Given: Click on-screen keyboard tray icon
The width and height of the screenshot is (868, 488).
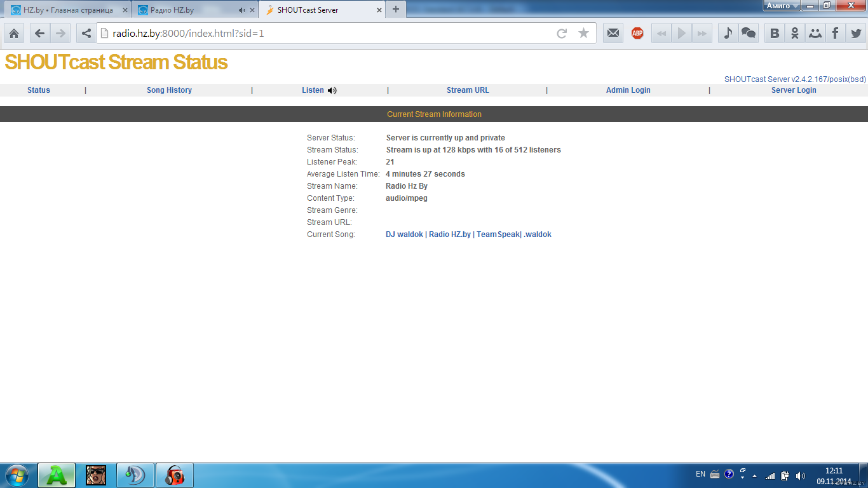Looking at the screenshot, I should click(715, 474).
